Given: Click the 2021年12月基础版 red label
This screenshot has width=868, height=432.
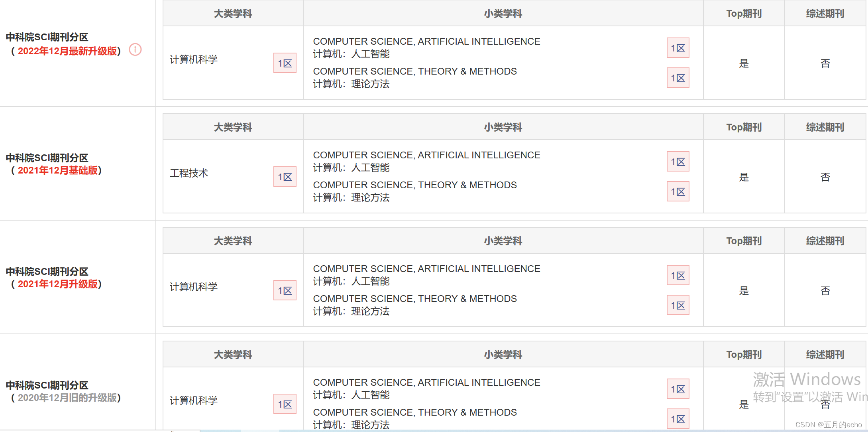Looking at the screenshot, I should click(x=57, y=170).
